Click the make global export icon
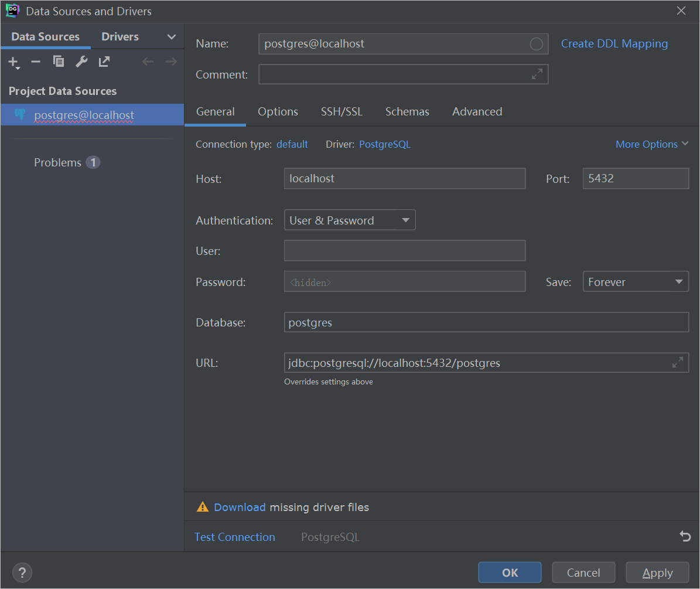 point(104,62)
